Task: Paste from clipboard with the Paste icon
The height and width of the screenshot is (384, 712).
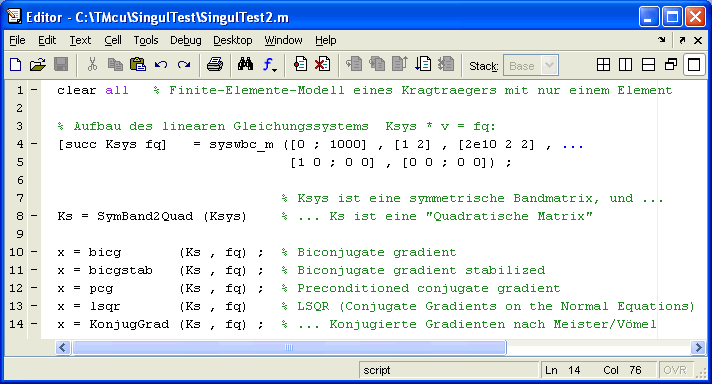Action: pos(138,65)
